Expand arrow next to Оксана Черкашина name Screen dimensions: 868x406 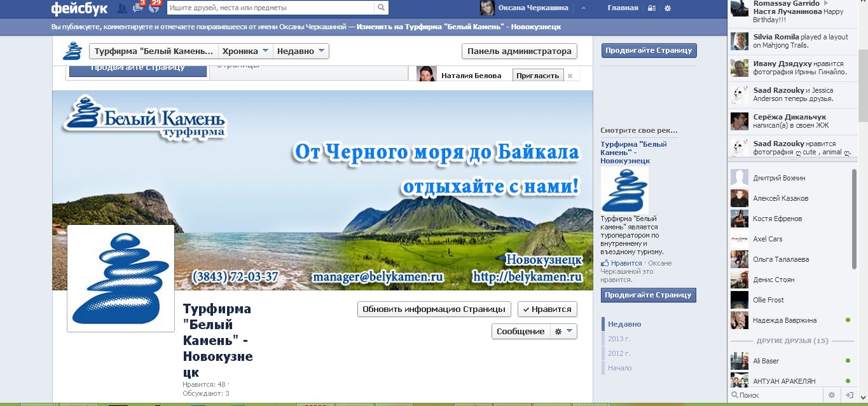coord(583,8)
